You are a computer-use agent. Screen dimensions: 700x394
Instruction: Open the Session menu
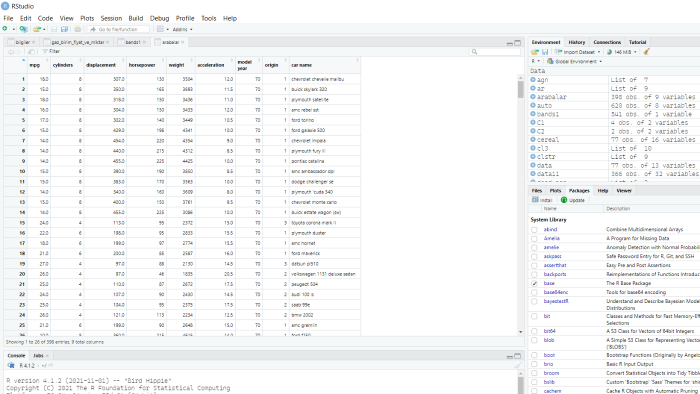pos(111,18)
